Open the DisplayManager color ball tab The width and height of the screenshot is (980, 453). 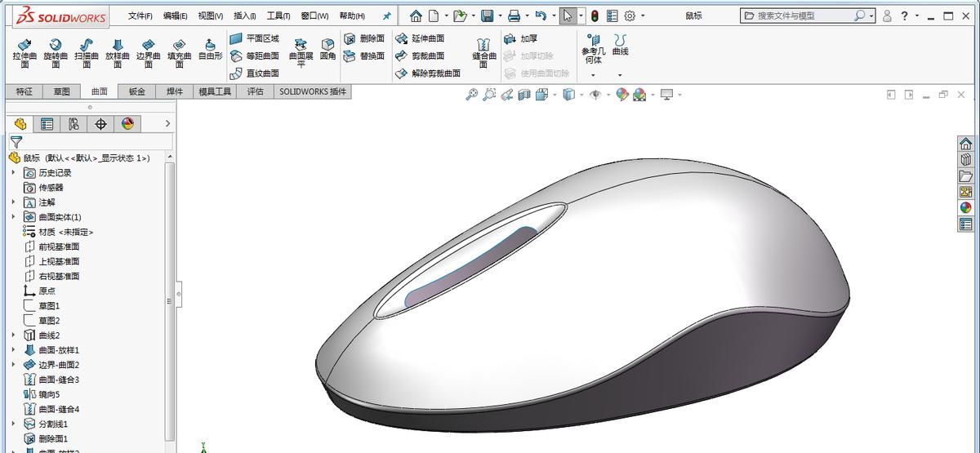127,124
